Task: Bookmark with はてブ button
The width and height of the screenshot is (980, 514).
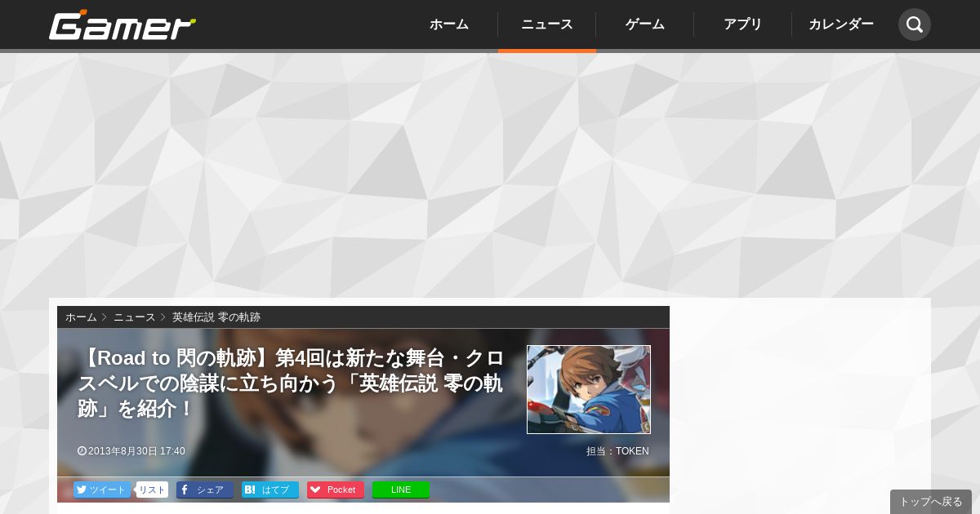Action: (x=270, y=490)
